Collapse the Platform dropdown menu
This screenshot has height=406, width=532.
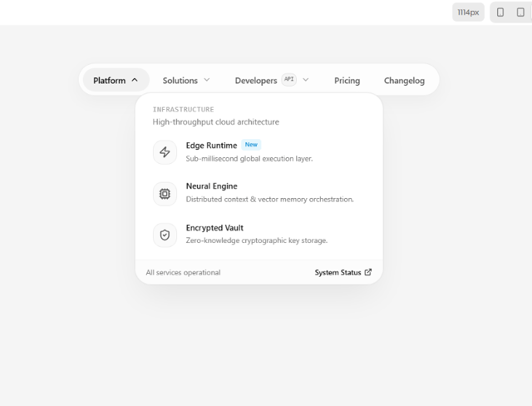pyautogui.click(x=116, y=81)
